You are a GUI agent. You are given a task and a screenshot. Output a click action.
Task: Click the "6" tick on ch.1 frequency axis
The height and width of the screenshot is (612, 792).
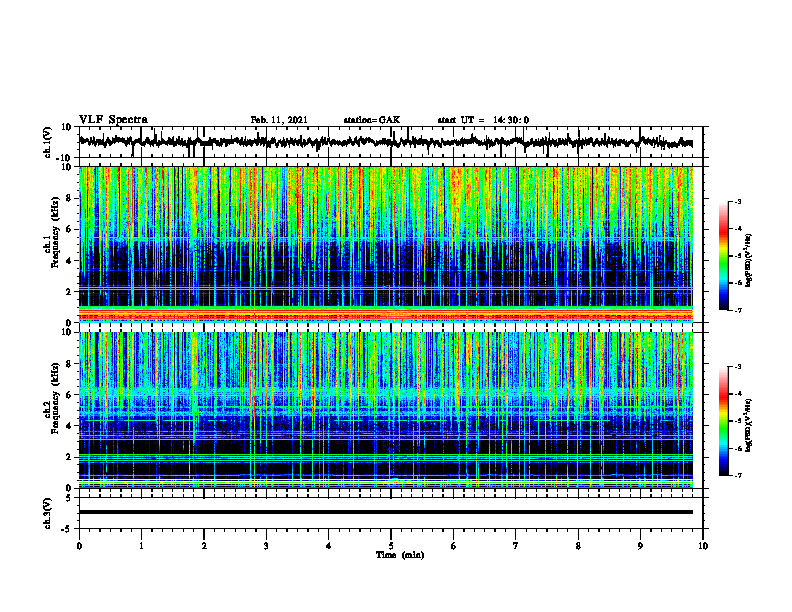[x=69, y=230]
